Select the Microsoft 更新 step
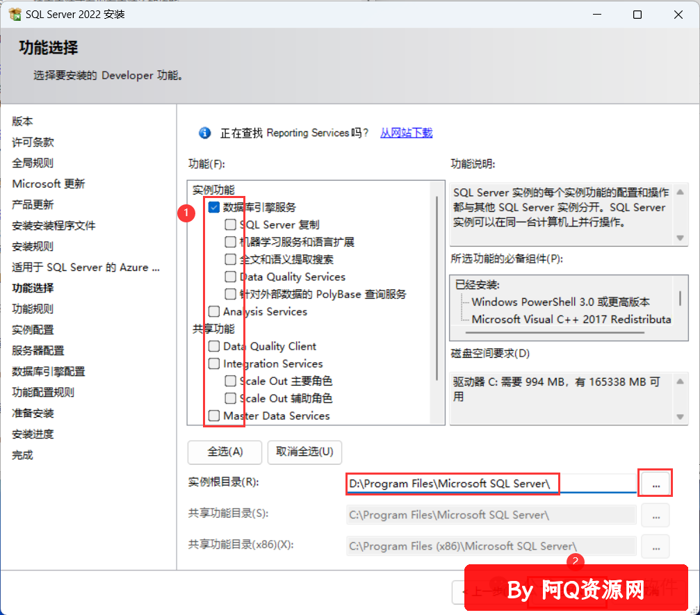The image size is (700, 615). point(48,184)
